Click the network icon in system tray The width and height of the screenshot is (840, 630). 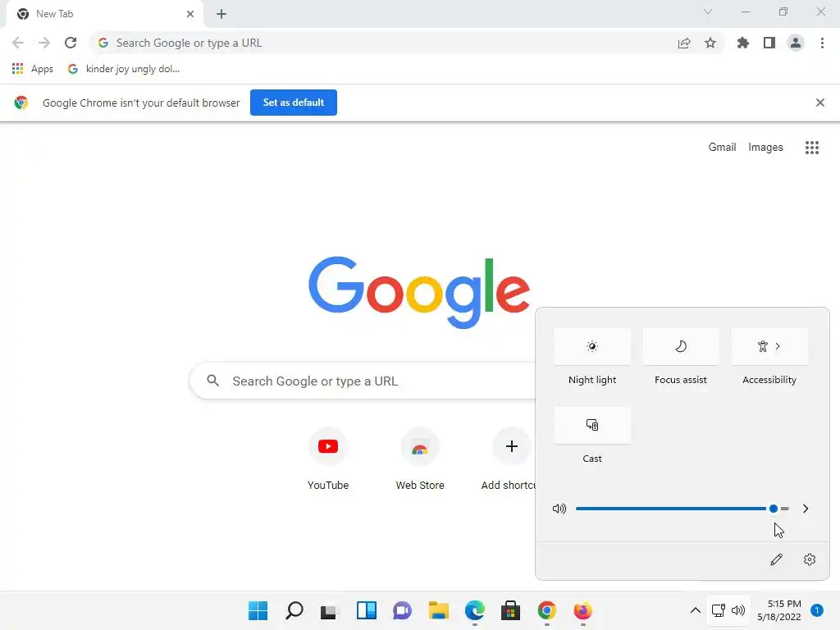point(718,610)
